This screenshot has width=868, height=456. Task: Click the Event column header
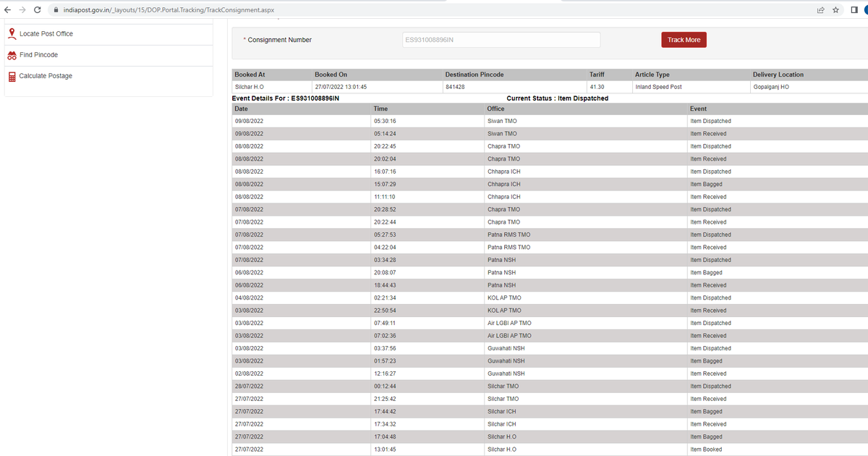[699, 109]
